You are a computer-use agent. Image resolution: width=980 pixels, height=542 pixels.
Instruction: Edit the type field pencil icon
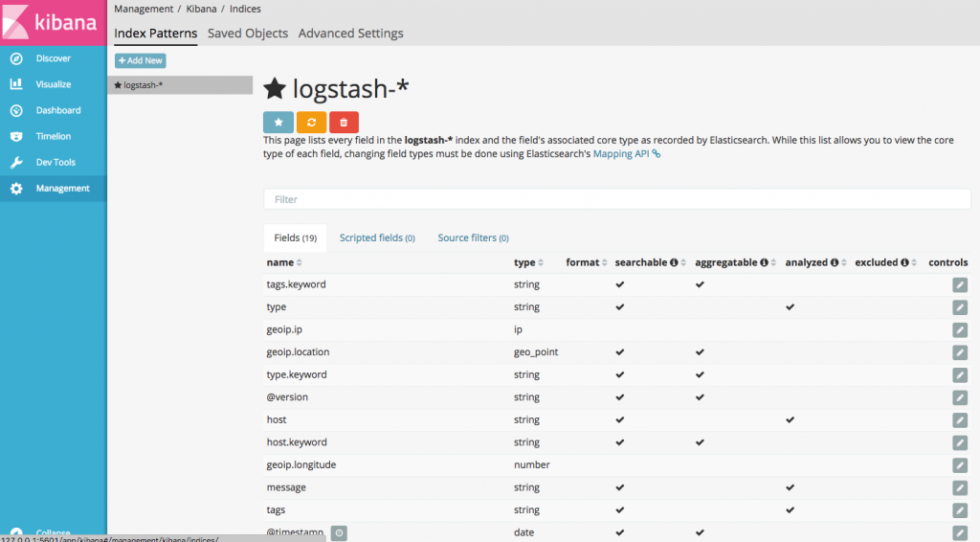(x=960, y=307)
